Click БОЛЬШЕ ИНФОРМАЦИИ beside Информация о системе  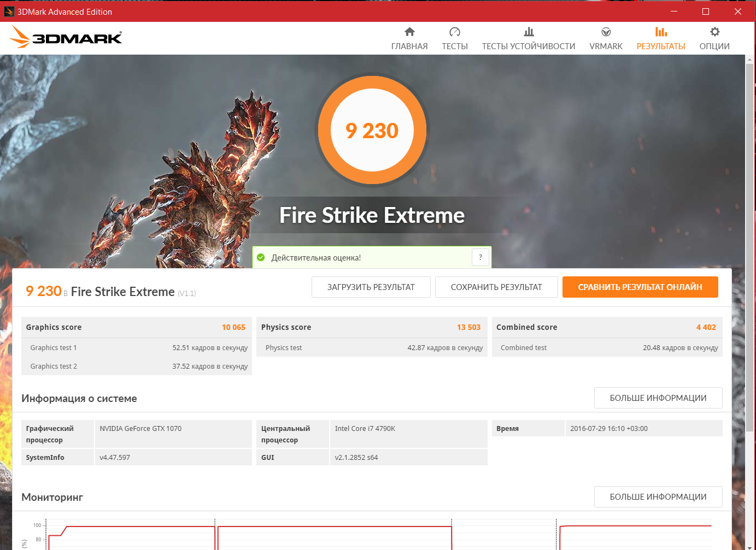[x=658, y=398]
